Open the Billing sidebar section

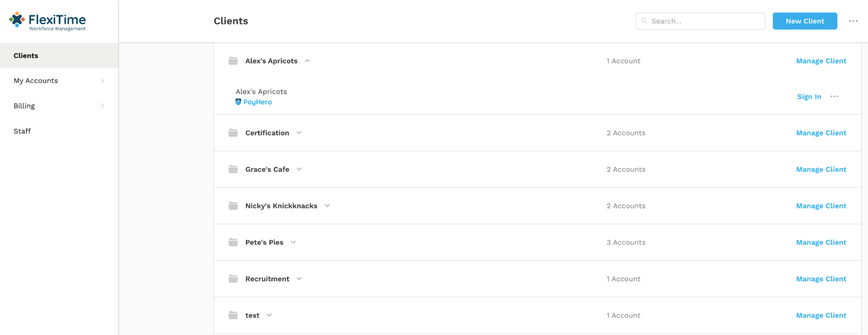59,106
